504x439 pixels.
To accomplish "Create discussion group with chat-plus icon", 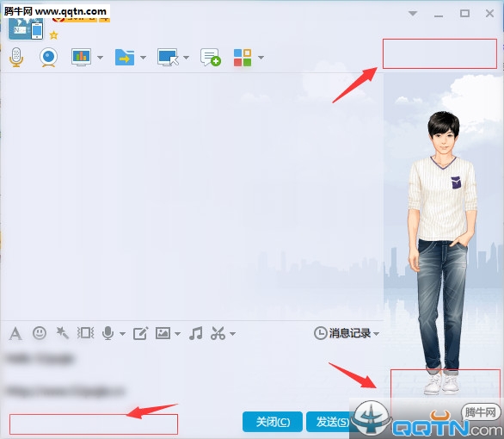I will coord(211,58).
